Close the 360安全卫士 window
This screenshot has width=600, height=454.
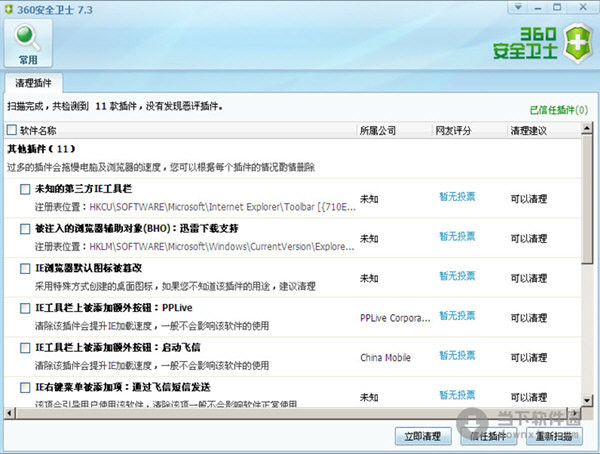pos(583,7)
